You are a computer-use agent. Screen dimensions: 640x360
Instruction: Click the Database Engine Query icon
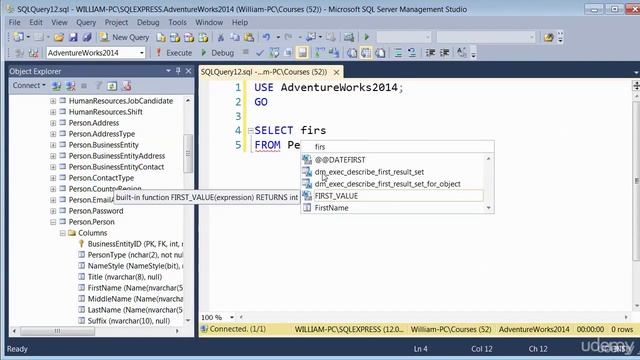161,38
